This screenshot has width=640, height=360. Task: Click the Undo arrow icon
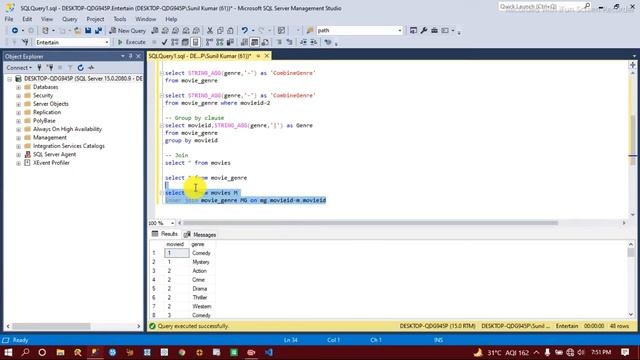(x=244, y=31)
